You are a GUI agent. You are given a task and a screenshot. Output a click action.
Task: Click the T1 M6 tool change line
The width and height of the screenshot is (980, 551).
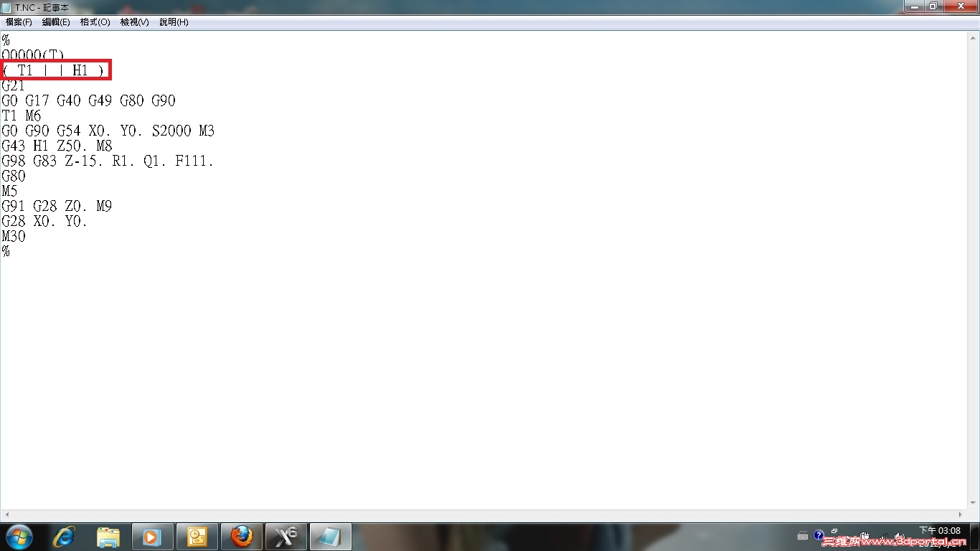(x=22, y=116)
